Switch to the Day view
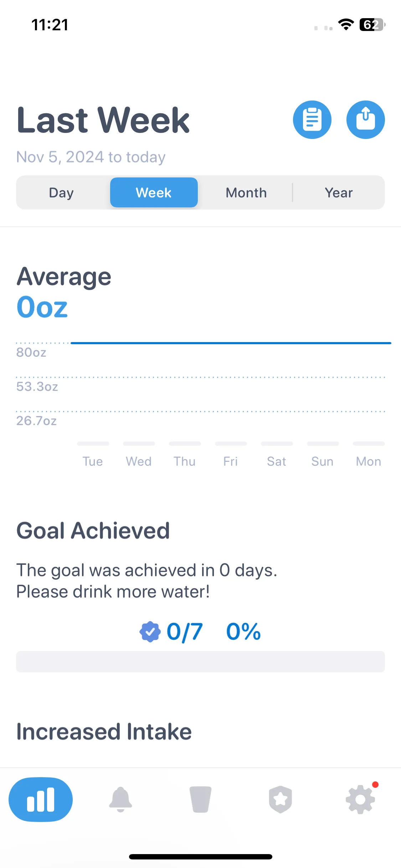401x868 pixels. 61,192
